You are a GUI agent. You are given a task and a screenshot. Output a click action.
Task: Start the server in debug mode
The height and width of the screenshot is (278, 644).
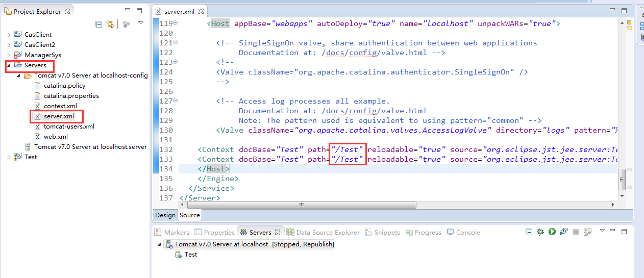(540, 232)
